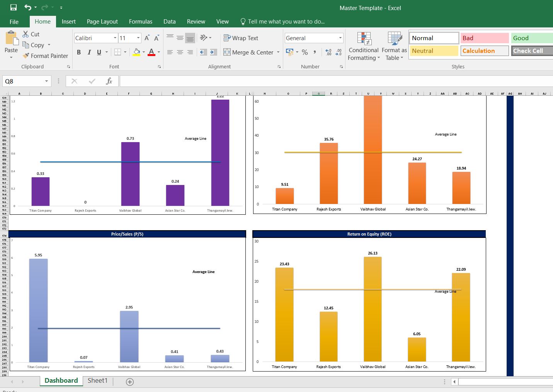Open the File tab
Viewport: 553px width, 392px height.
click(x=14, y=22)
